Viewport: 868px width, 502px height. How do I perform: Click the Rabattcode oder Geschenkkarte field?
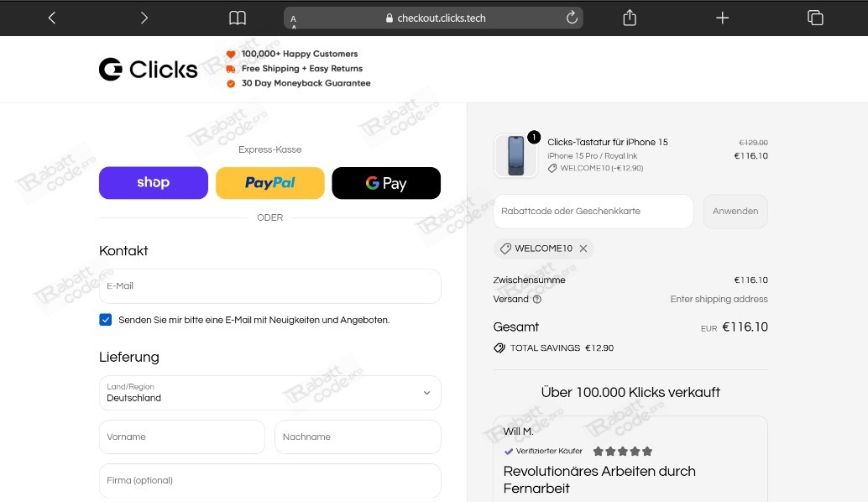tap(593, 212)
